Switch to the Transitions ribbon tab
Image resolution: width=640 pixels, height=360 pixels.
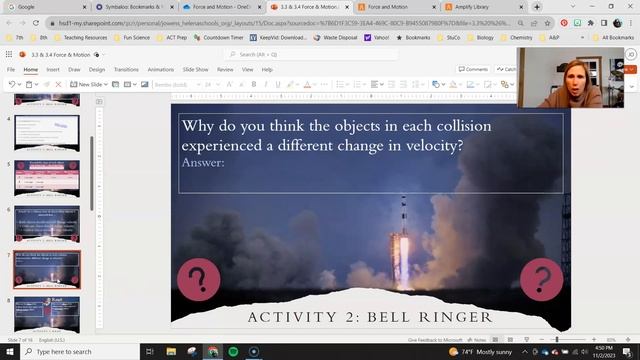(x=126, y=70)
